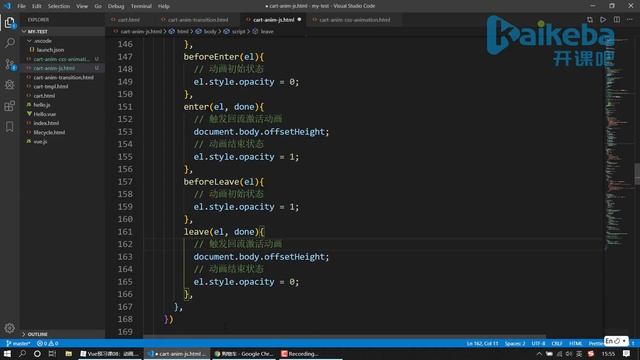This screenshot has width=640, height=360.
Task: Open lifecycle.html in explorer
Action: (x=49, y=133)
